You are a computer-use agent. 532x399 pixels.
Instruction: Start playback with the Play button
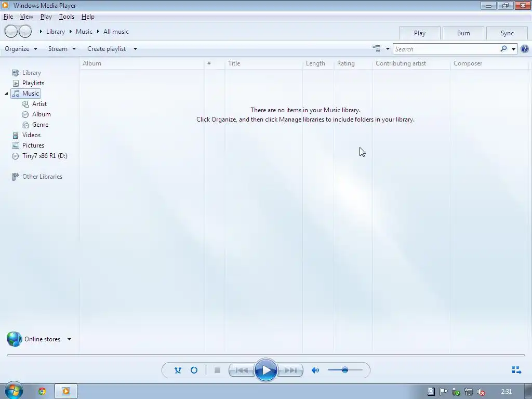point(266,370)
